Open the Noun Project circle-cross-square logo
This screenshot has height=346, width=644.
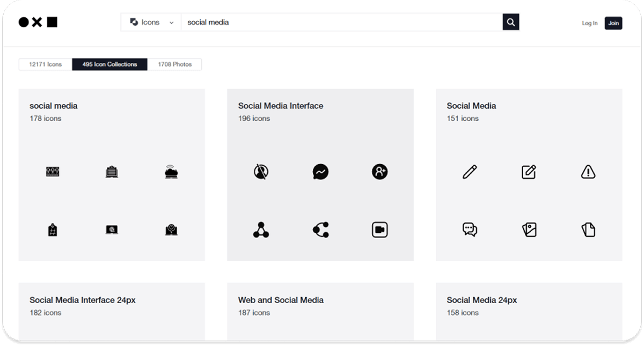click(38, 22)
